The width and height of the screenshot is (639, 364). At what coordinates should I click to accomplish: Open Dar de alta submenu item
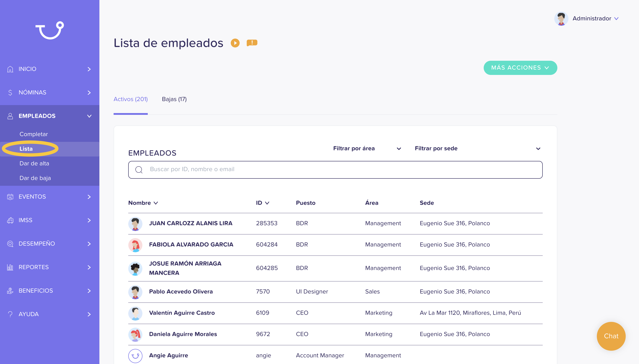click(34, 164)
